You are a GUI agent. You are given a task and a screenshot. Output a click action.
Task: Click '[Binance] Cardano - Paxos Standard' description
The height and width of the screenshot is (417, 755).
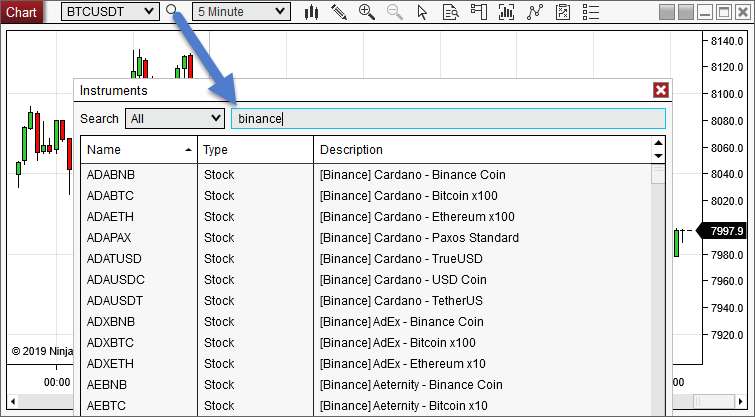(419, 237)
